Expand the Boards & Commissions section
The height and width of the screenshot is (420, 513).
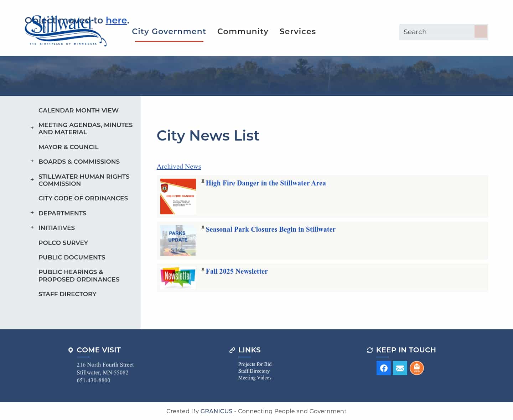pyautogui.click(x=32, y=161)
